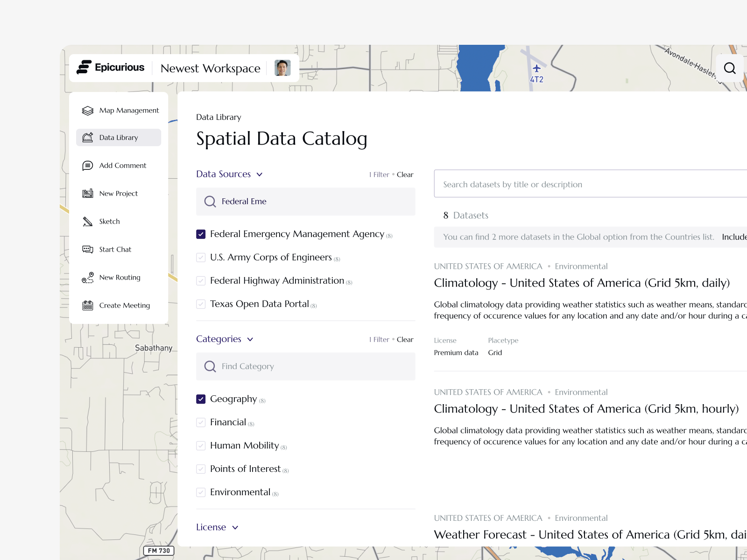Screen dimensions: 747x560
Task: Click the search magnifier icon on map
Action: pyautogui.click(x=729, y=68)
